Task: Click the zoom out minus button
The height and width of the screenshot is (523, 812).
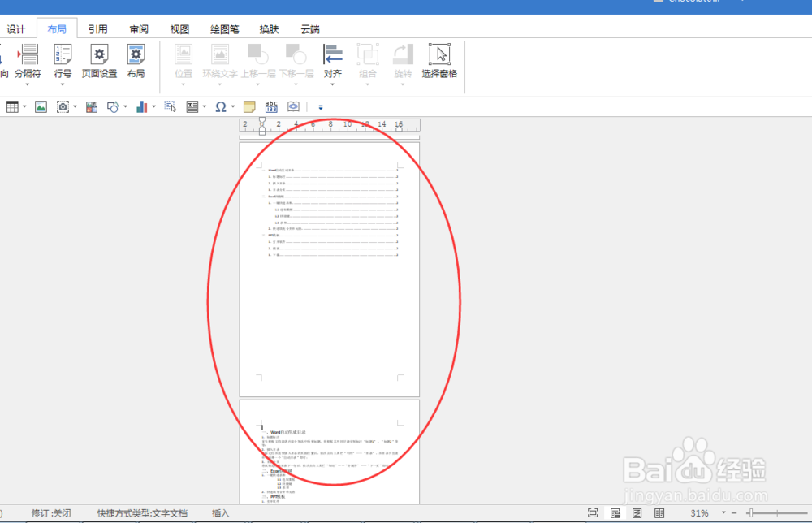Action: 734,513
